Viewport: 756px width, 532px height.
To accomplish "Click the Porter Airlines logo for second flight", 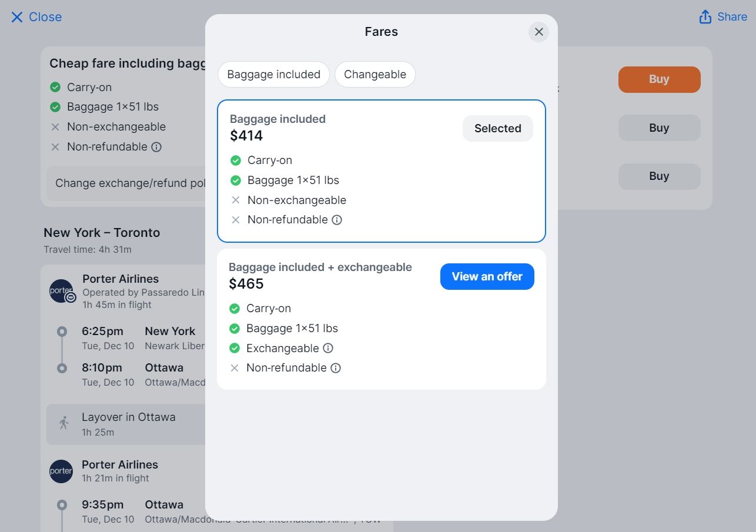I will click(x=61, y=471).
